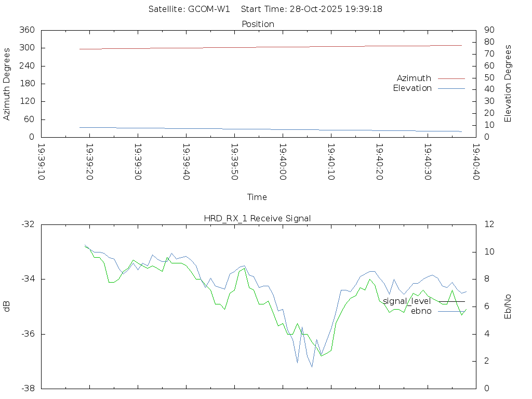Click the dB axis label
Image resolution: width=532 pixels, height=399 pixels.
7,307
